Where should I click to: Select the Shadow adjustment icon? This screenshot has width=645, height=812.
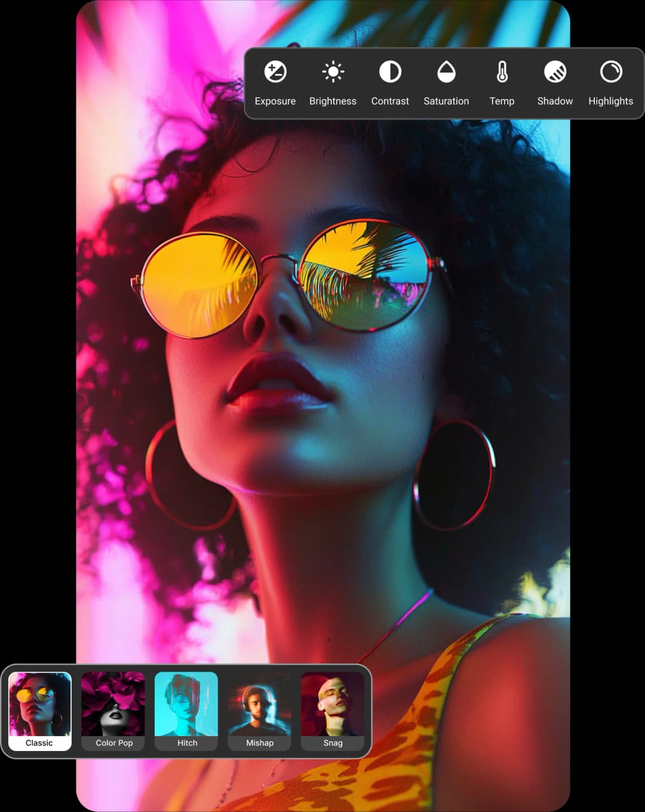555,72
